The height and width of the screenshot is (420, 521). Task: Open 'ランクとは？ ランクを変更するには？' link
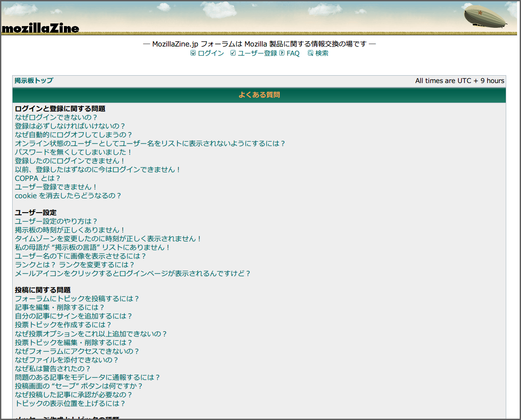(x=74, y=265)
